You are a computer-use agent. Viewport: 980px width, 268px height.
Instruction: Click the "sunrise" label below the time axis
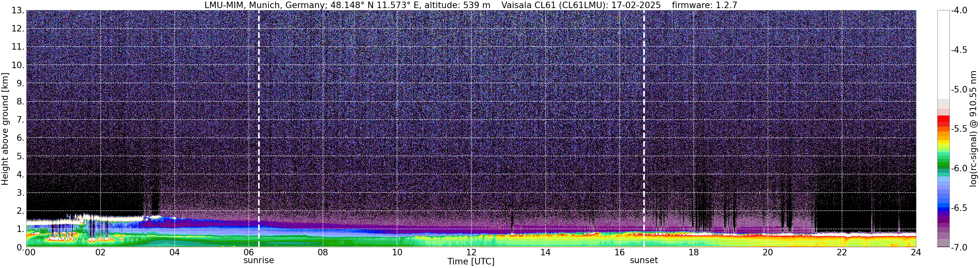pos(259,261)
